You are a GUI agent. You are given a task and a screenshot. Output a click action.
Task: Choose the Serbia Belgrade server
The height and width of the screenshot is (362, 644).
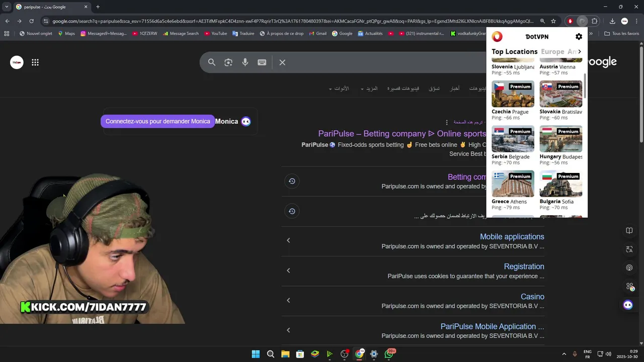(x=513, y=145)
